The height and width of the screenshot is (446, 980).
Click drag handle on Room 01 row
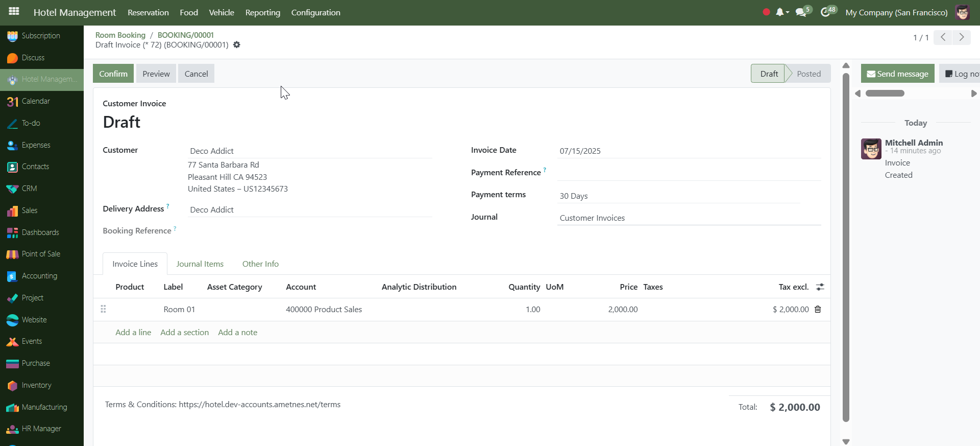coord(103,309)
